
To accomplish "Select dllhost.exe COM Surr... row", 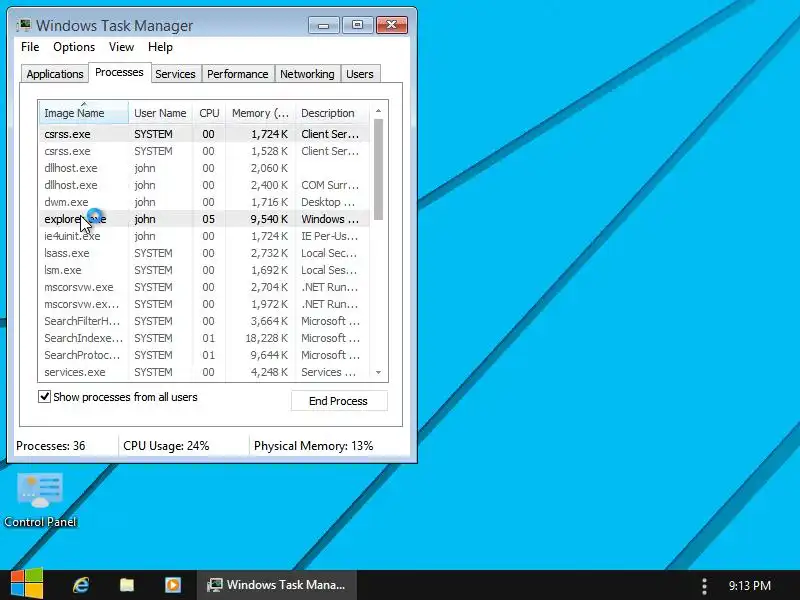I will tap(205, 185).
